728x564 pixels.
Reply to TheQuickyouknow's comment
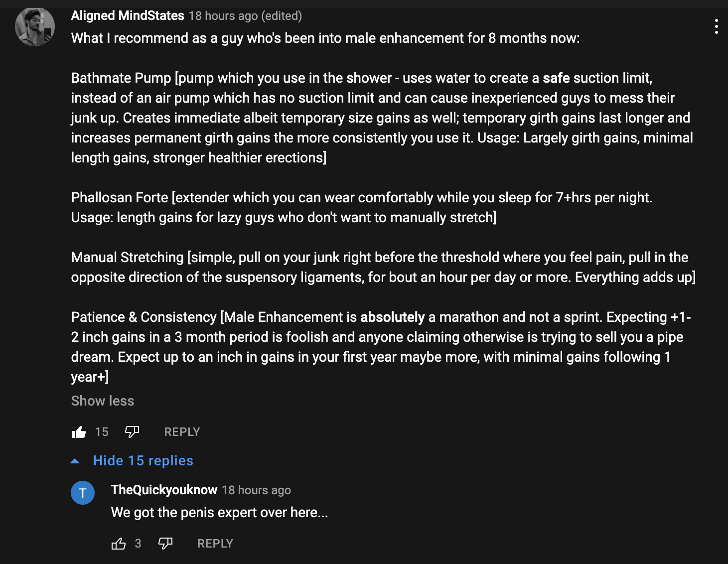pyautogui.click(x=215, y=544)
